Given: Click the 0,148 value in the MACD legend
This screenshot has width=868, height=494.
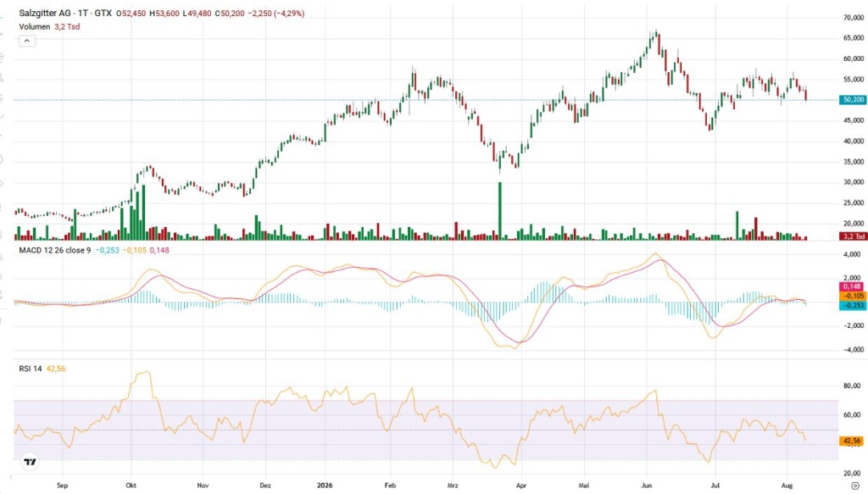Looking at the screenshot, I should (159, 250).
